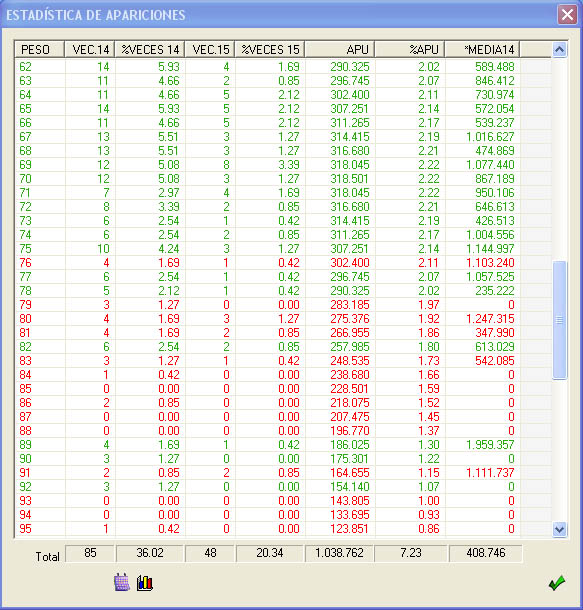This screenshot has width=583, height=610.
Task: Sort by the VEC.14 column header
Action: tap(89, 49)
